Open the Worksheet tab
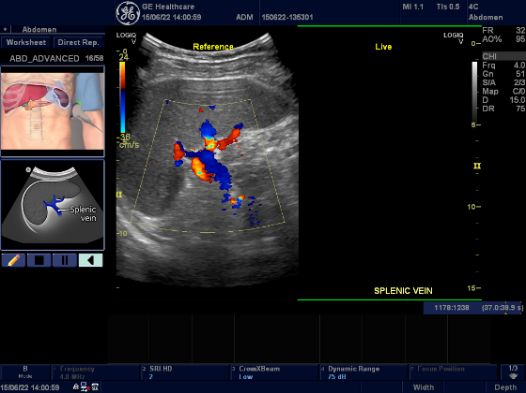 pos(26,43)
